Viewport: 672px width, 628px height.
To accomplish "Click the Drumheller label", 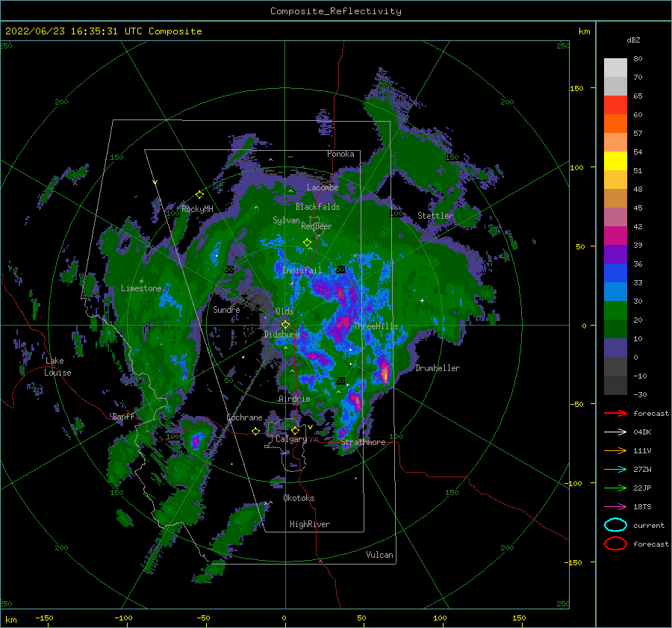I will (x=438, y=368).
